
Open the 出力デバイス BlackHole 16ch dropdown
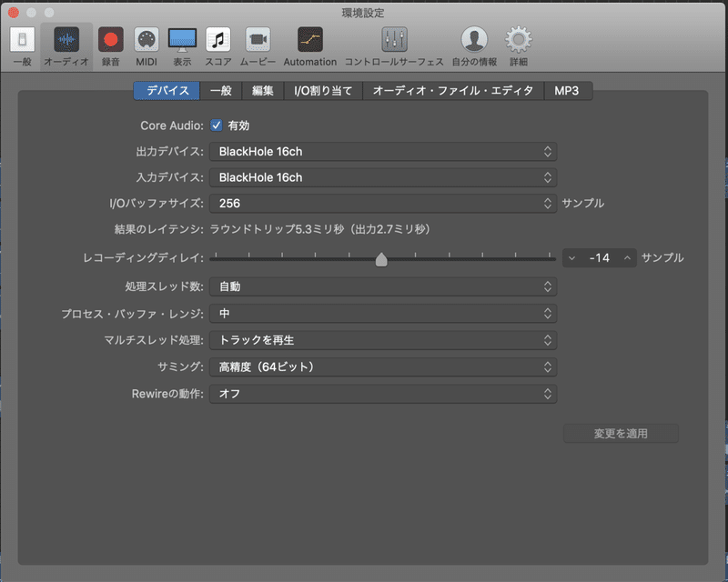pyautogui.click(x=383, y=152)
